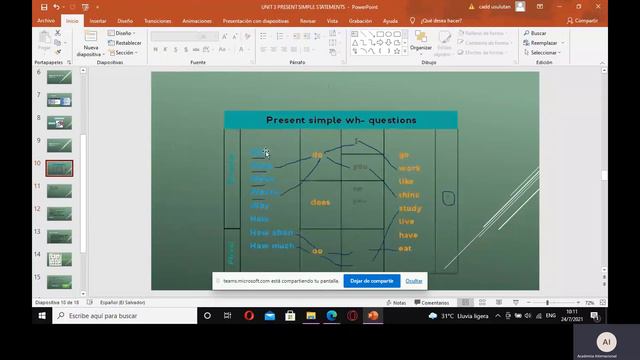Fit slide to window icon
Image resolution: width=640 pixels, height=360 pixels.
602,302
